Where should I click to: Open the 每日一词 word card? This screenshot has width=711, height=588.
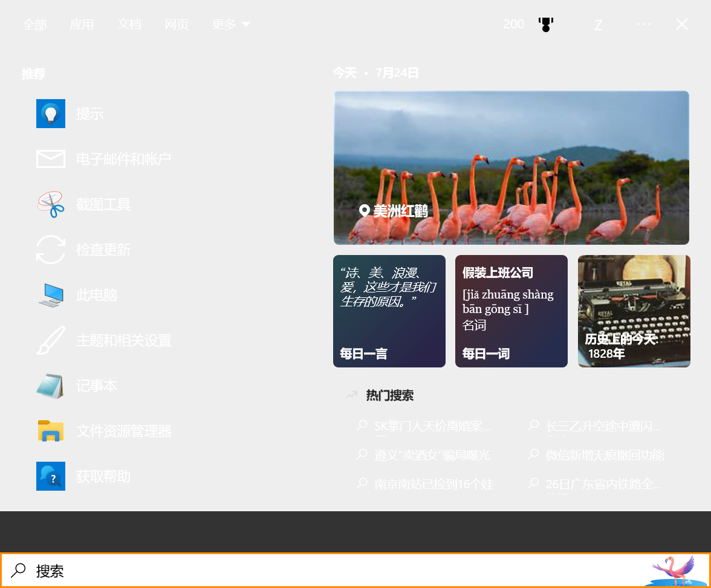511,311
